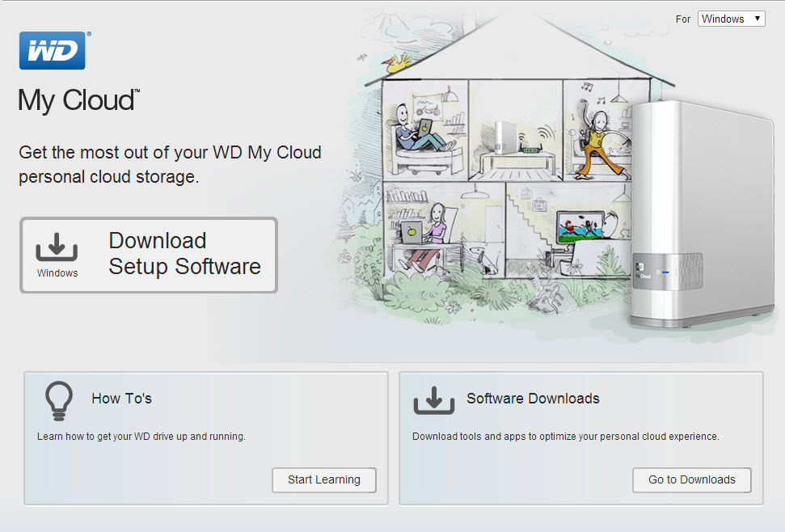
Task: Click the Software Downloads tray icon
Action: pos(434,400)
